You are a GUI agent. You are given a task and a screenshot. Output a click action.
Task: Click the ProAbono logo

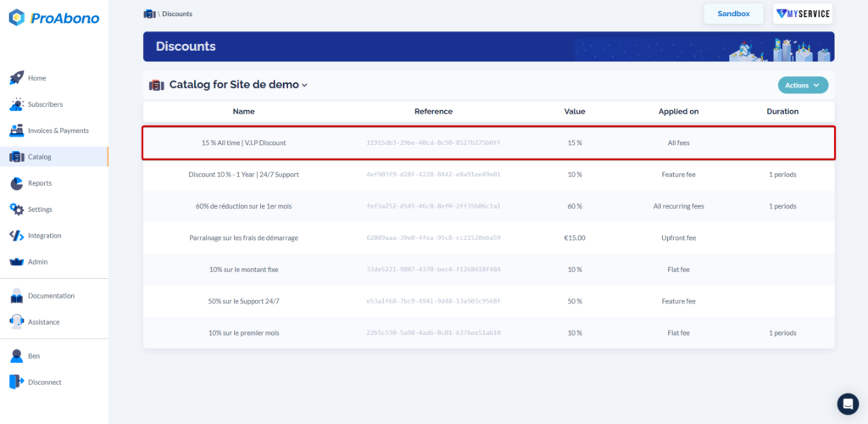pos(54,18)
